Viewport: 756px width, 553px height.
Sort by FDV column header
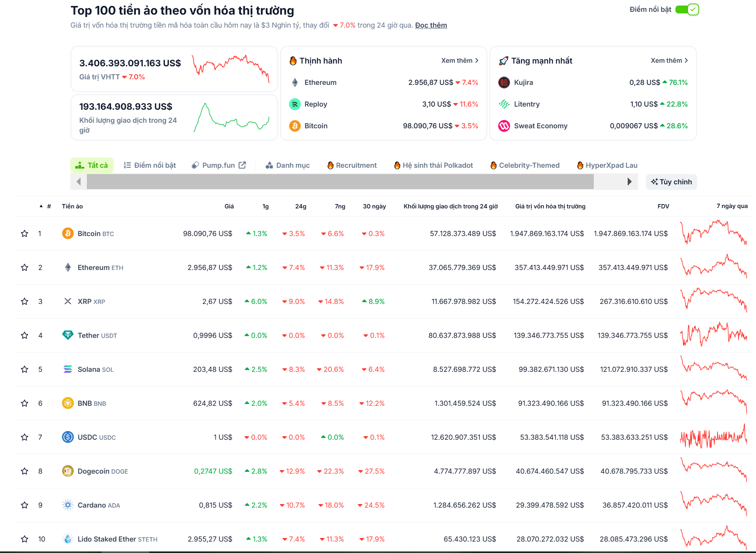[x=663, y=206]
